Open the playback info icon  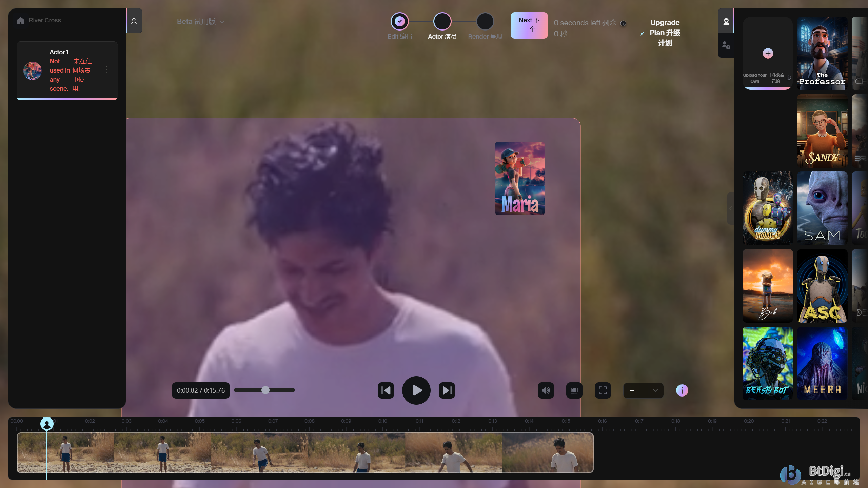(x=682, y=390)
